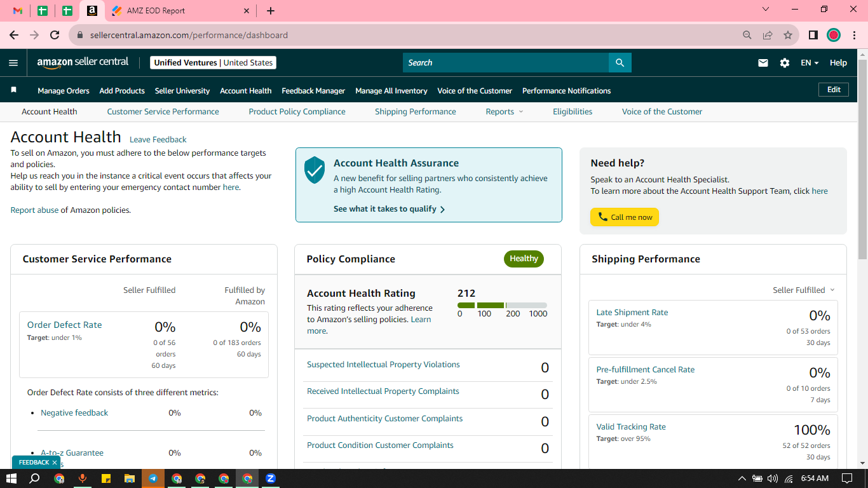The image size is (868, 488).
Task: Go back to the previous page
Action: coord(14,35)
